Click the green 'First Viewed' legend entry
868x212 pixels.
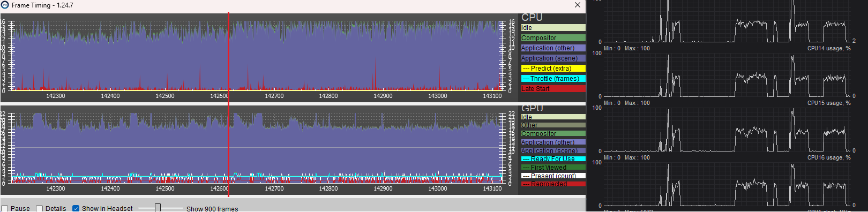pos(553,168)
